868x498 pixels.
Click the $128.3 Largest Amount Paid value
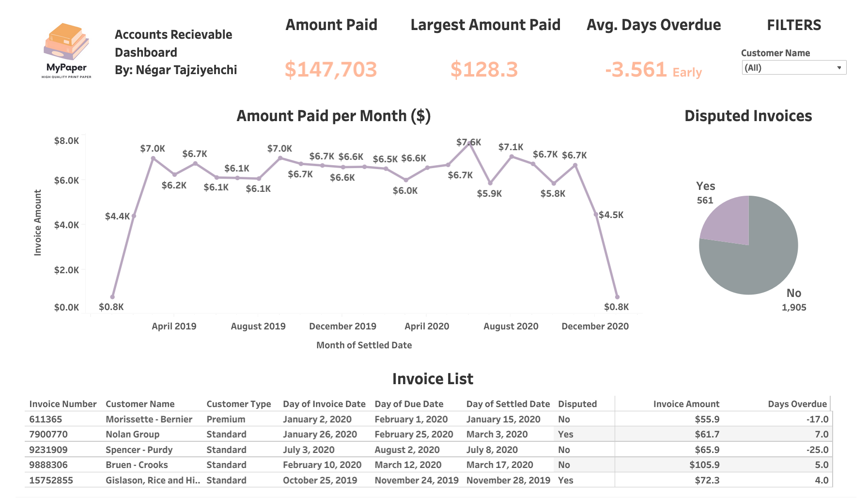click(484, 70)
